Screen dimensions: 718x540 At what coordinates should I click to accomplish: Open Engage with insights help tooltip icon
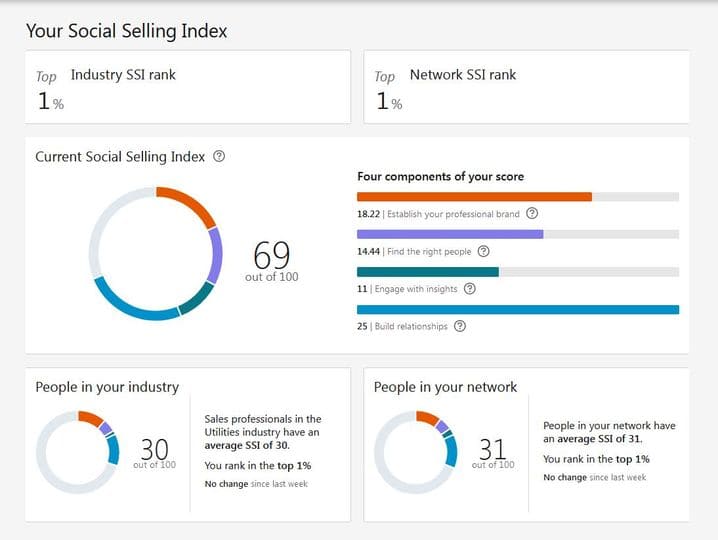click(x=470, y=289)
